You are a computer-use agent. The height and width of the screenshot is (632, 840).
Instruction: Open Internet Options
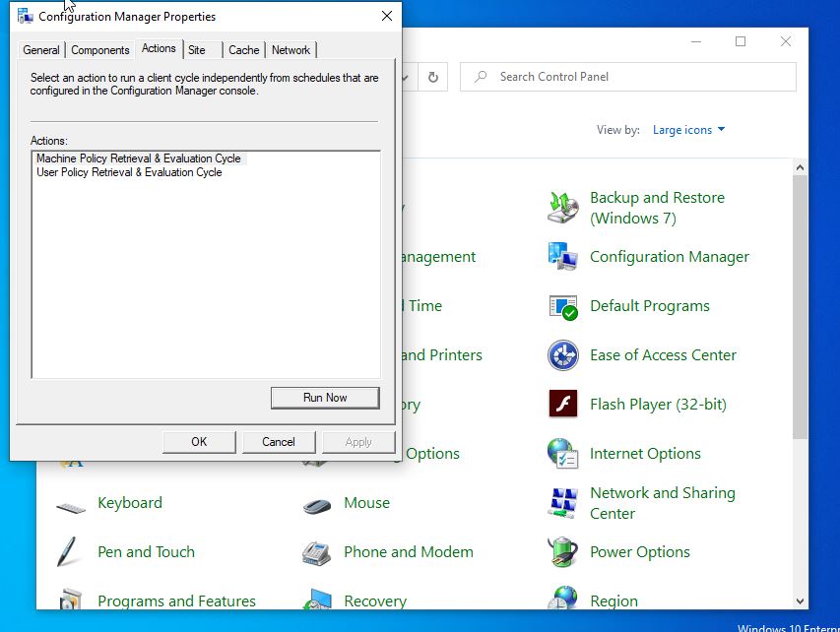click(645, 454)
